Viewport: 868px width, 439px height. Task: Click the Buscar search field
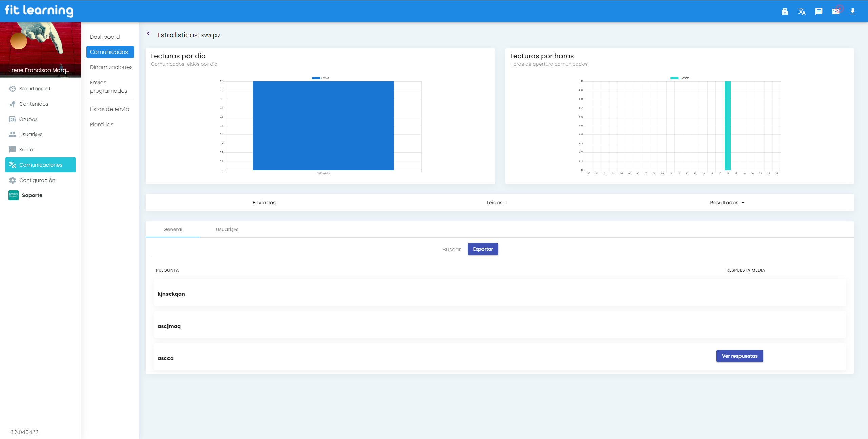coord(305,249)
